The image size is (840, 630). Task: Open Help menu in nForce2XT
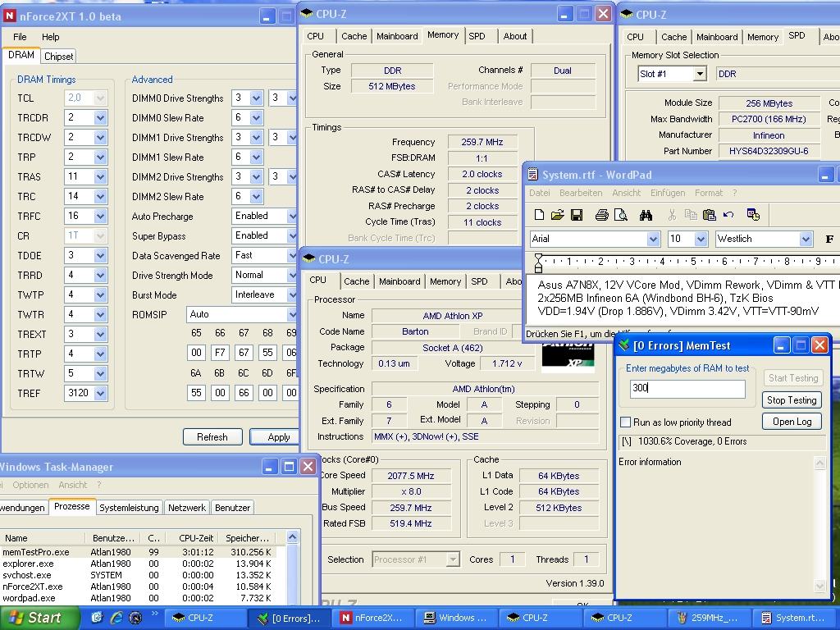50,37
